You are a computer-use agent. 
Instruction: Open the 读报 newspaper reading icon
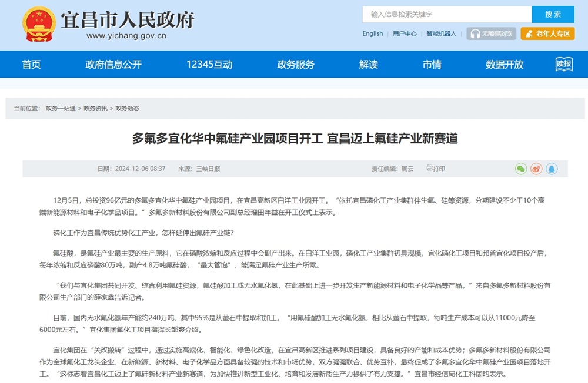[563, 65]
